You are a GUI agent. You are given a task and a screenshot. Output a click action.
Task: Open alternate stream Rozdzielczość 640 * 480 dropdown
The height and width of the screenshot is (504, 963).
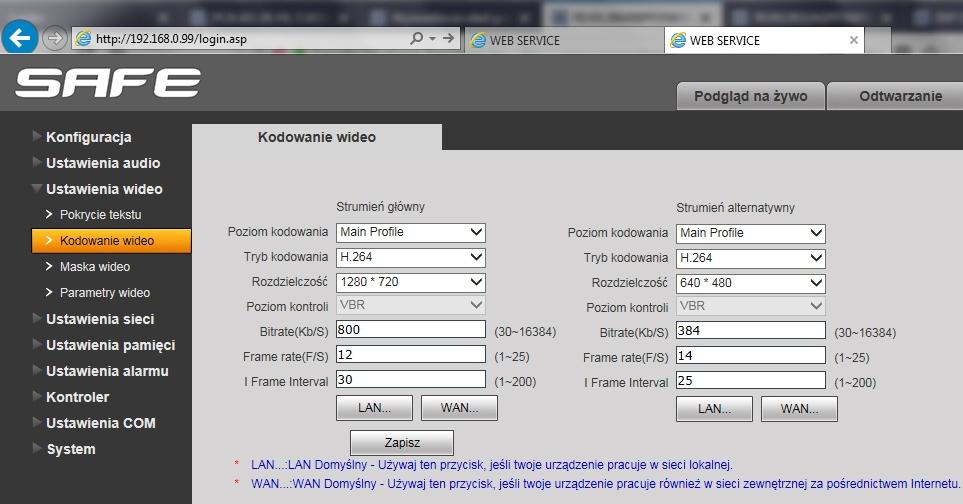pos(751,284)
